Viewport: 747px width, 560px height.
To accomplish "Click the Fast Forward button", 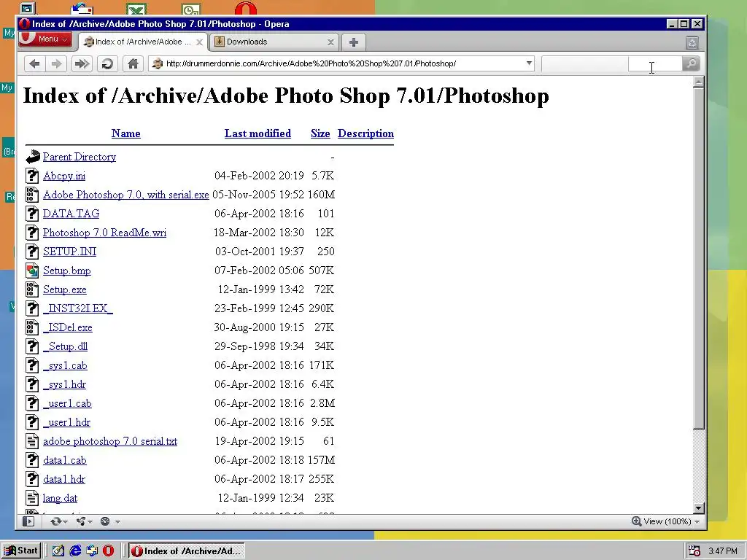I will tap(82, 64).
